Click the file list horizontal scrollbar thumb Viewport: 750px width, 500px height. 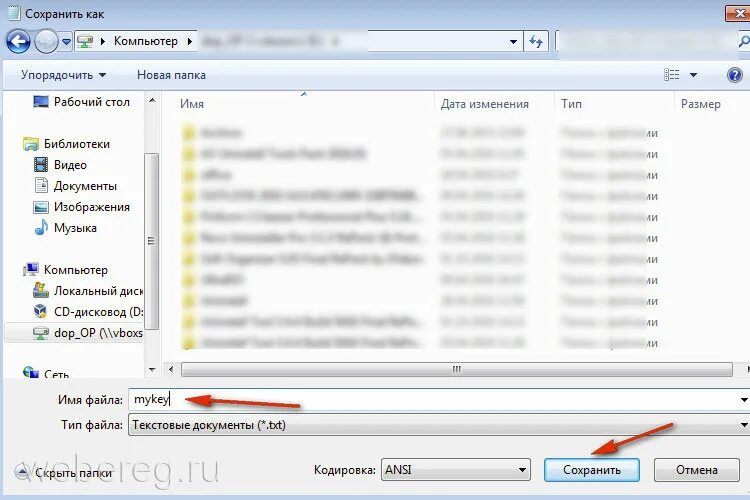(x=457, y=369)
